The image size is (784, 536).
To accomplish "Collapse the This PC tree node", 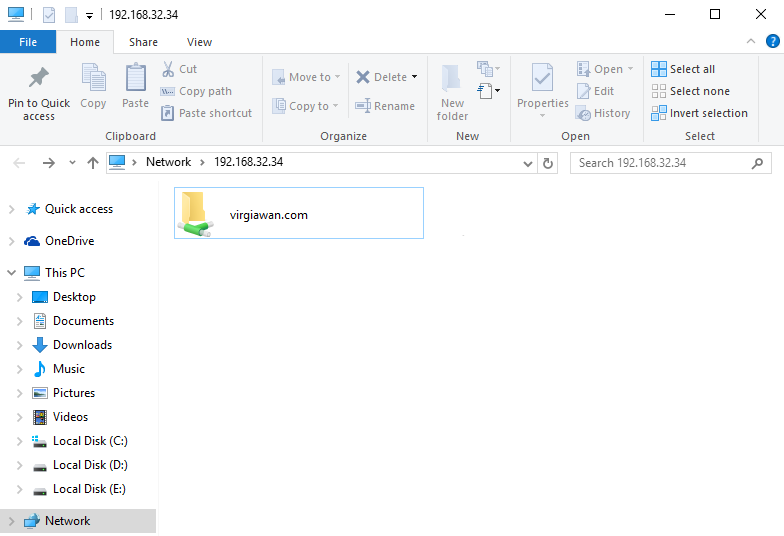I will click(12, 273).
